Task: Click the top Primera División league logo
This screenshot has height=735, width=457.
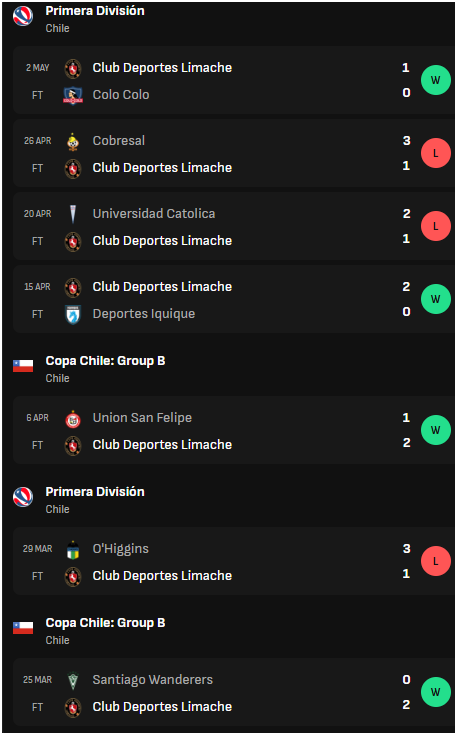Action: pos(23,15)
